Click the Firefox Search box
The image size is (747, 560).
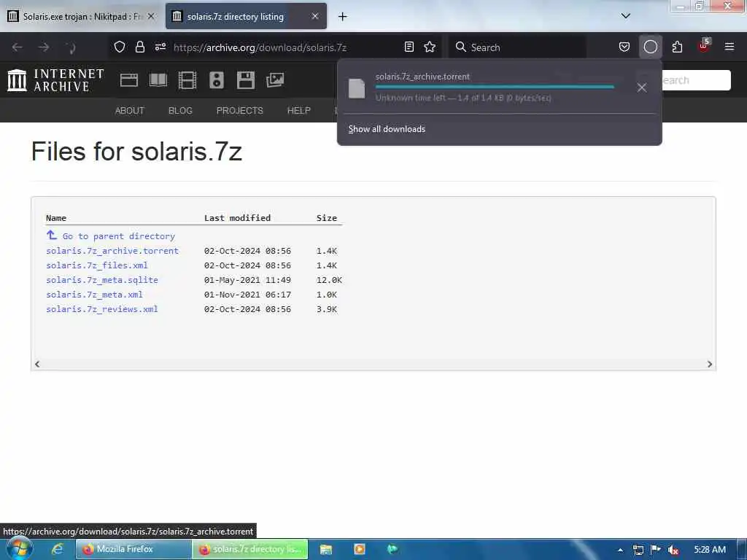click(x=517, y=47)
